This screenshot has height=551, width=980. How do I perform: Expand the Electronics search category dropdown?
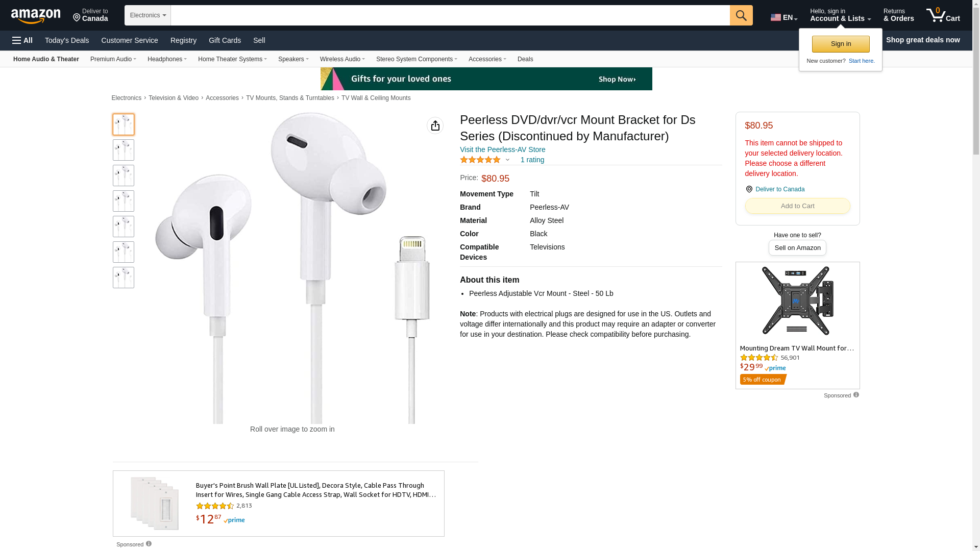(148, 15)
